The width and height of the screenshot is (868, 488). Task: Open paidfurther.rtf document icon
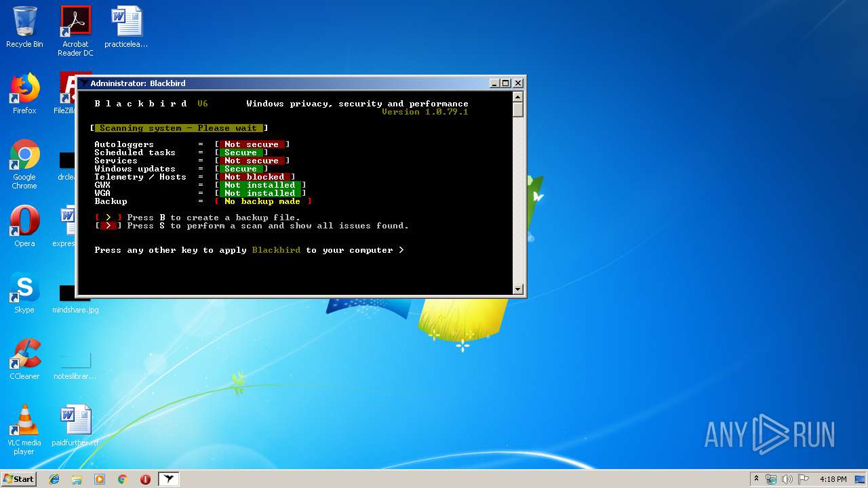tap(75, 426)
